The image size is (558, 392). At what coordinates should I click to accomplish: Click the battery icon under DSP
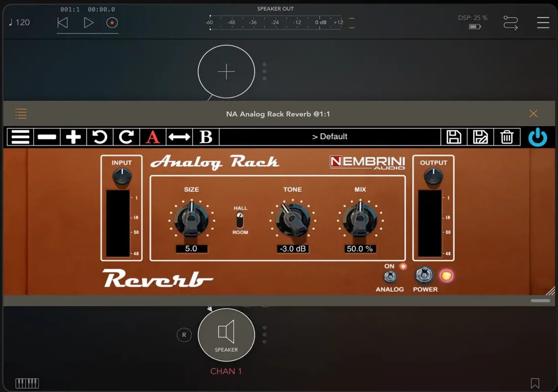point(475,27)
